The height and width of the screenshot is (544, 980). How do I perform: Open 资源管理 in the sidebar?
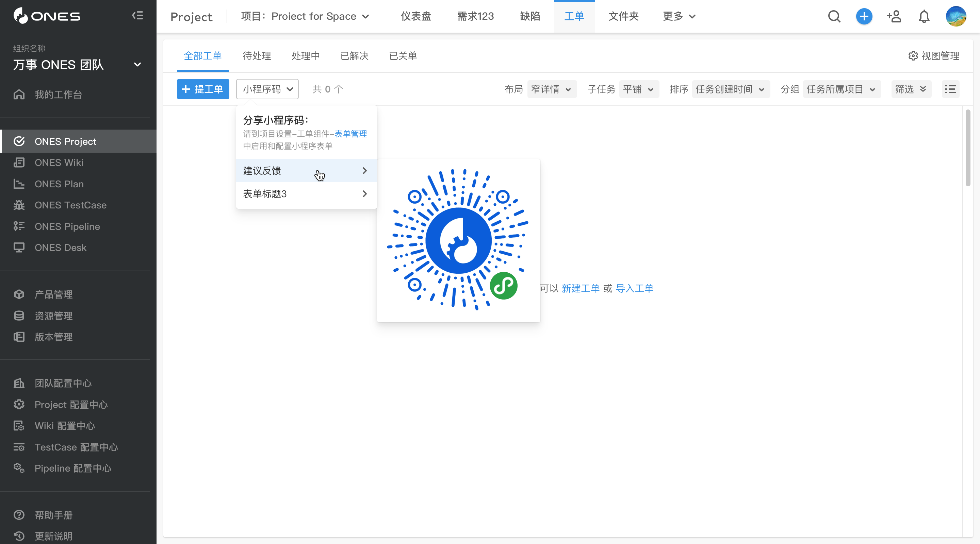point(78,316)
